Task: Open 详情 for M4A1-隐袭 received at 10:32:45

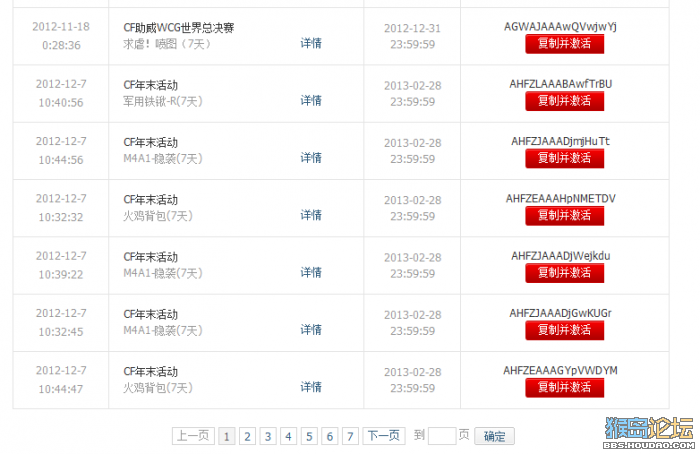Action: point(311,330)
